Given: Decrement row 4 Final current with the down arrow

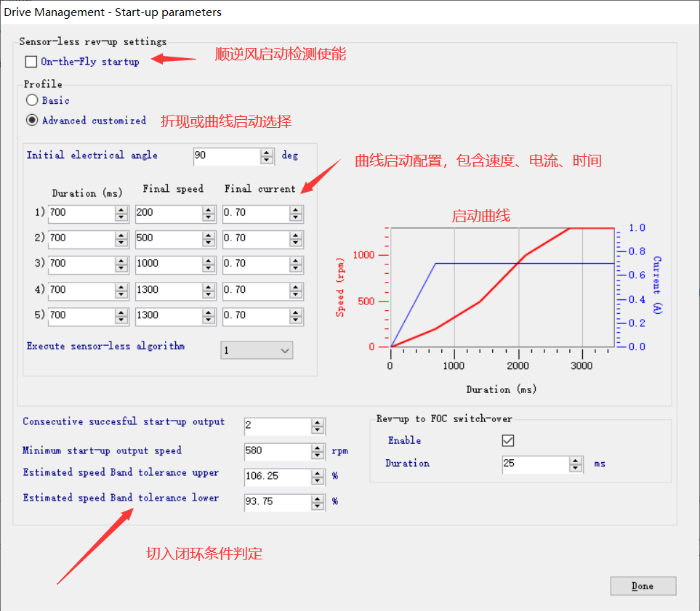Looking at the screenshot, I should coord(296,294).
